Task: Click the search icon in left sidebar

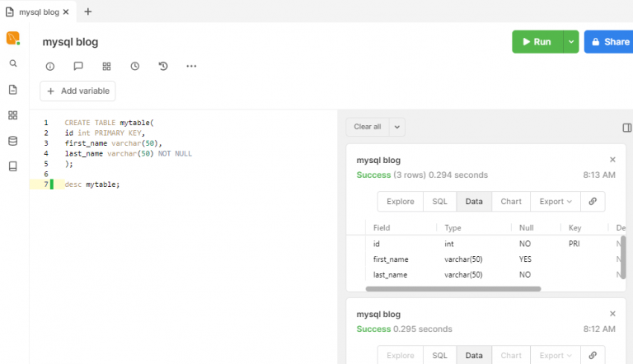Action: (12, 63)
